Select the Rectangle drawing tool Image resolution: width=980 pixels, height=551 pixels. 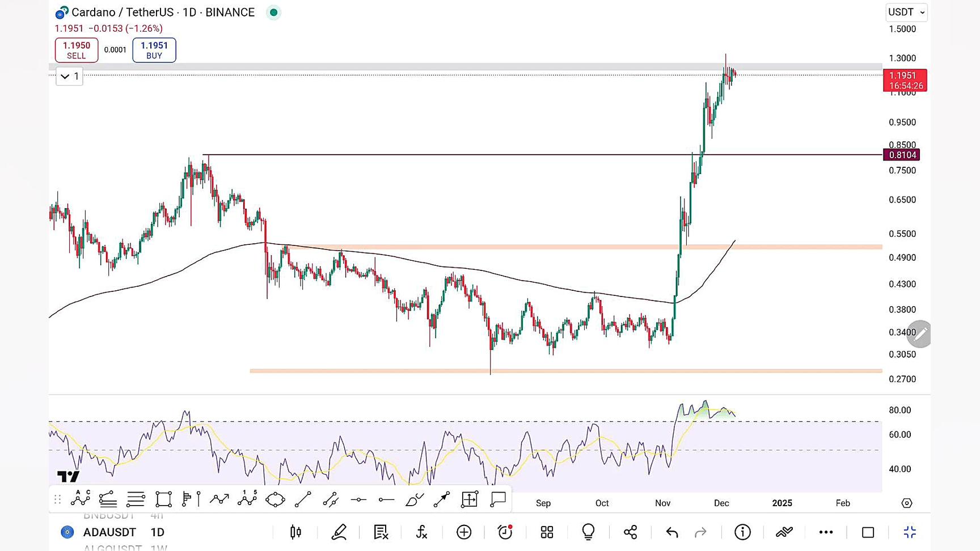coord(163,499)
